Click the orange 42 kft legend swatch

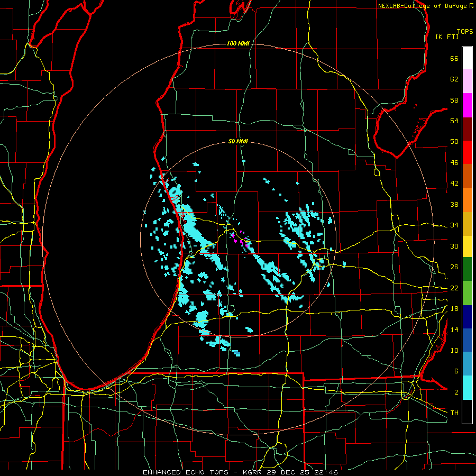[x=467, y=200]
